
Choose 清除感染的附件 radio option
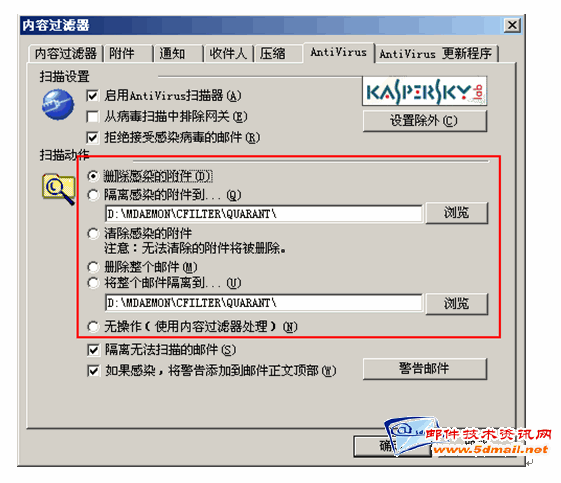click(x=93, y=234)
